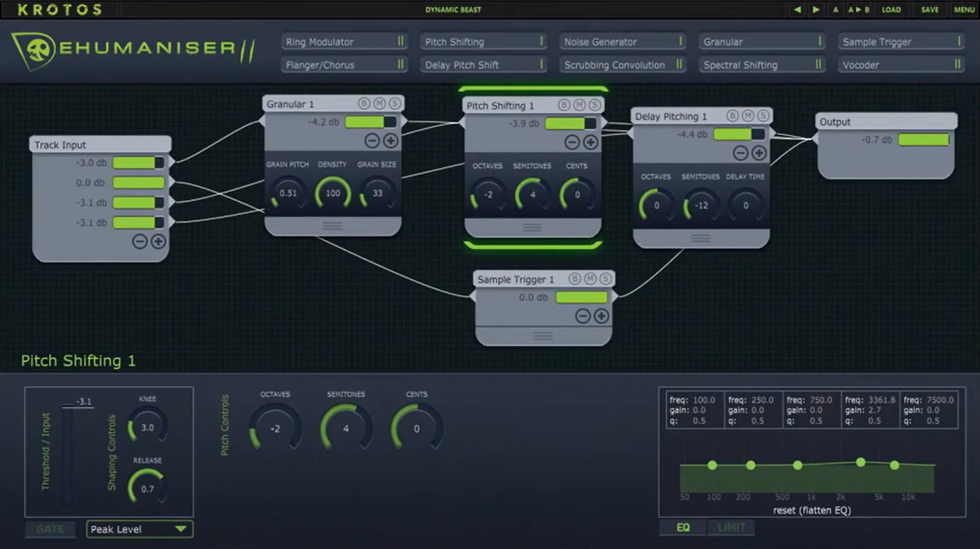Copy A to B preset
This screenshot has width=980, height=549.
(858, 10)
